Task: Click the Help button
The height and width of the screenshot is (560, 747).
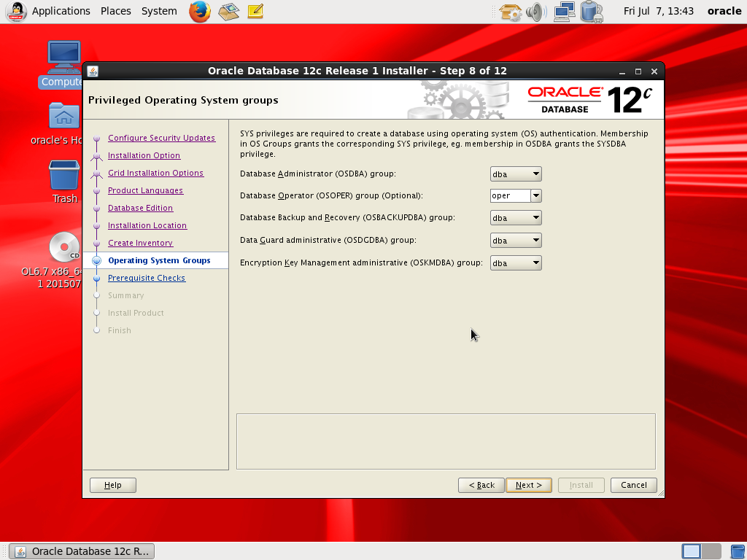Action: point(113,485)
